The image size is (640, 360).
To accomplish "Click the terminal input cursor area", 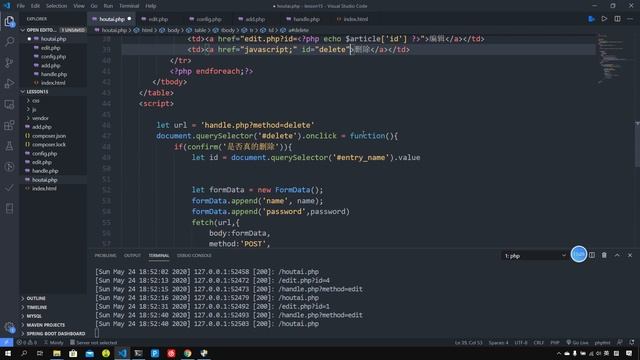I will [97, 333].
